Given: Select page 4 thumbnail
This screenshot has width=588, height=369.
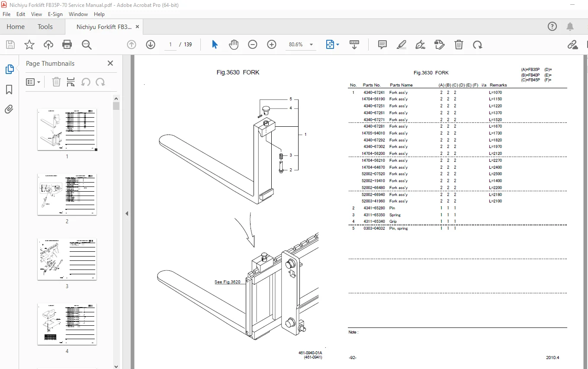Looking at the screenshot, I should (67, 324).
